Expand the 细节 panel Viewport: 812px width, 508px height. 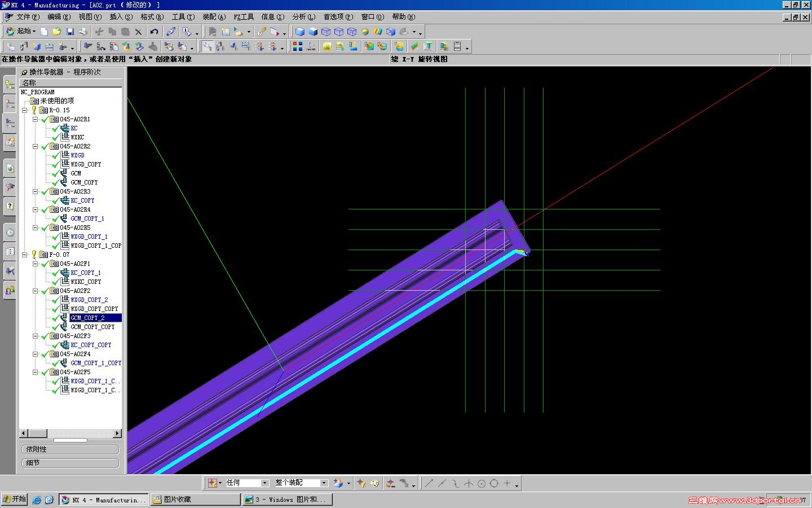tap(70, 463)
